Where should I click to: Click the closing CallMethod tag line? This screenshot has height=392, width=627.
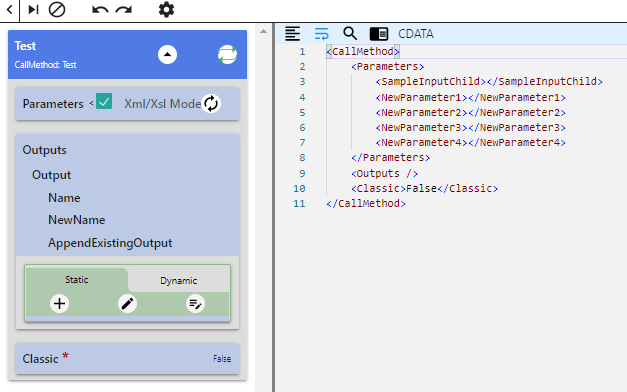pyautogui.click(x=366, y=204)
